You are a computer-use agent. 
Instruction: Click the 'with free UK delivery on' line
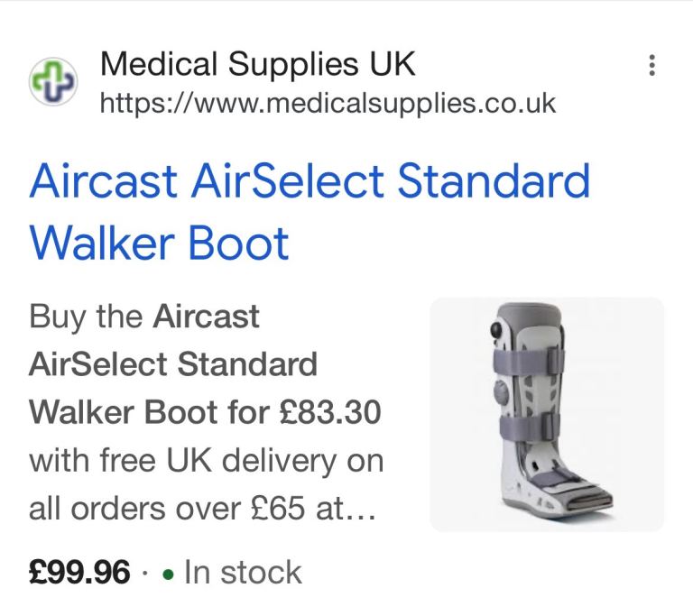207,462
